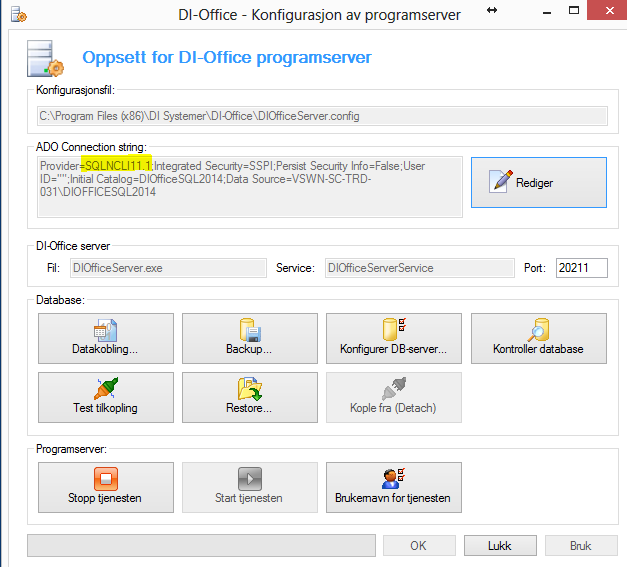
Task: Click the app icon in title bar
Action: pyautogui.click(x=18, y=15)
